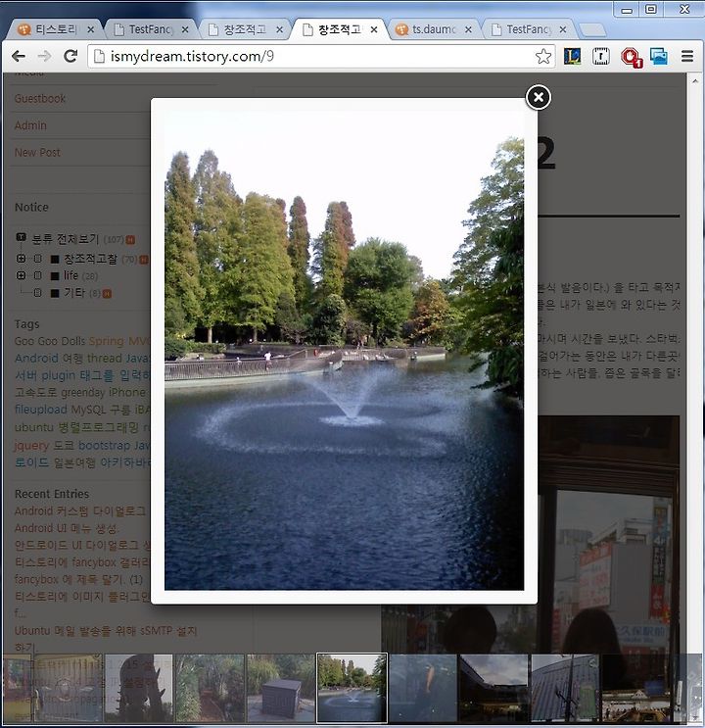Screen dimensions: 705x728
Task: Select the last night street thumbnail
Action: (635, 688)
